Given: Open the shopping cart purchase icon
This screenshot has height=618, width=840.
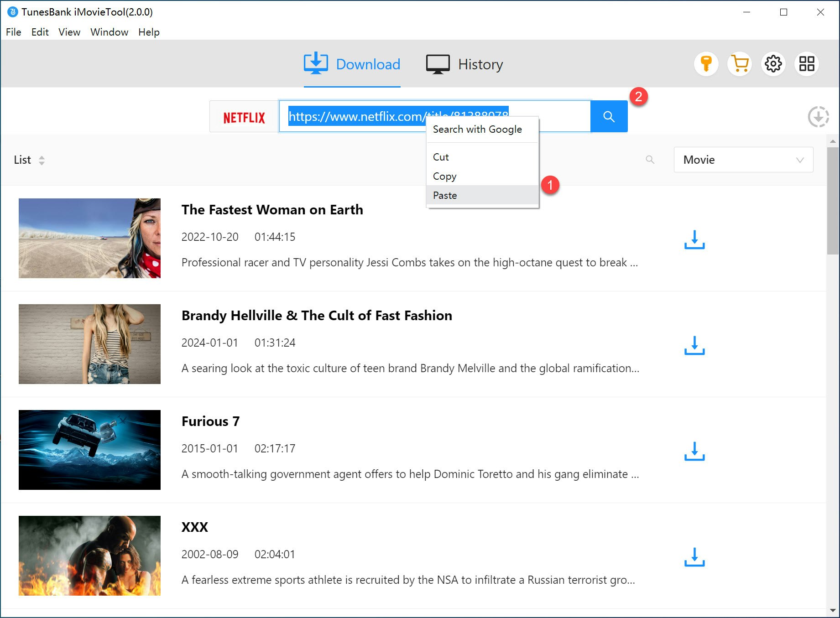Looking at the screenshot, I should pos(740,64).
